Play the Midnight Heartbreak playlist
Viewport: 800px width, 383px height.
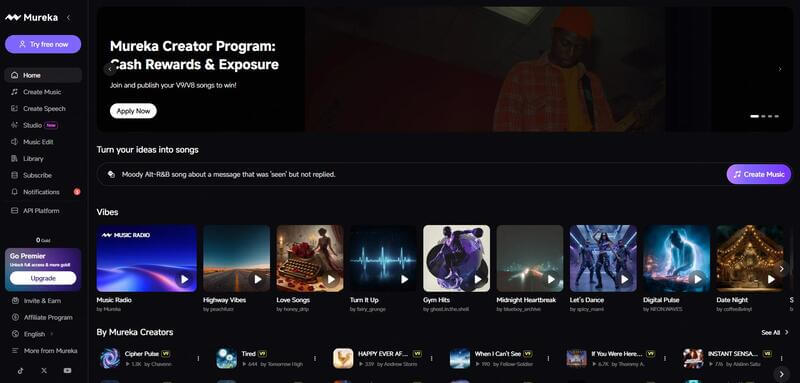pos(551,279)
